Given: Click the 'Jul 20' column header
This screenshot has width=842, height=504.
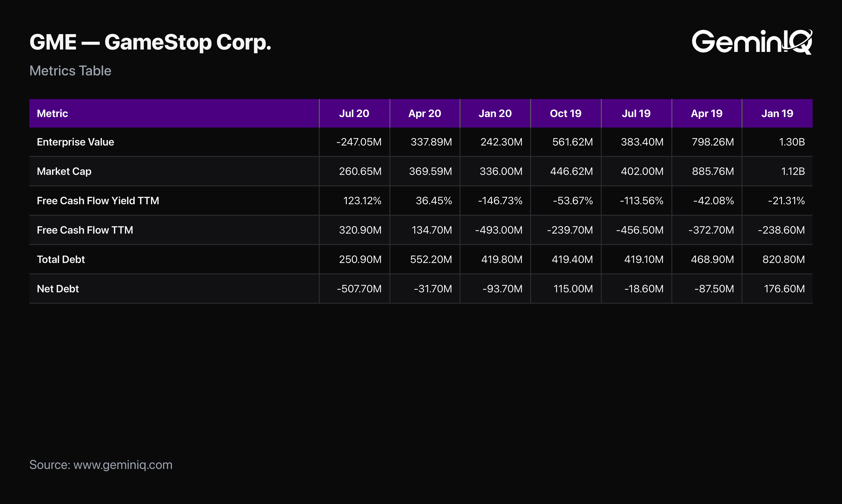Looking at the screenshot, I should pyautogui.click(x=354, y=113).
